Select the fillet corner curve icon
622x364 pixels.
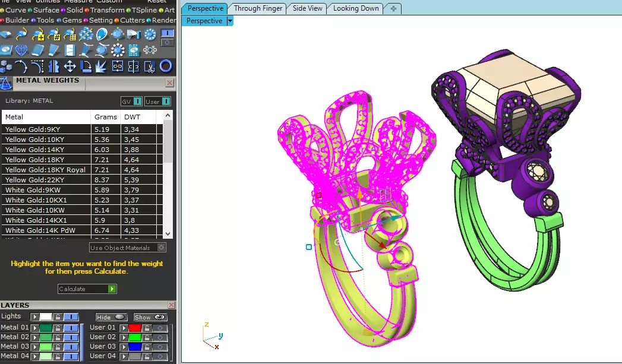point(38,67)
